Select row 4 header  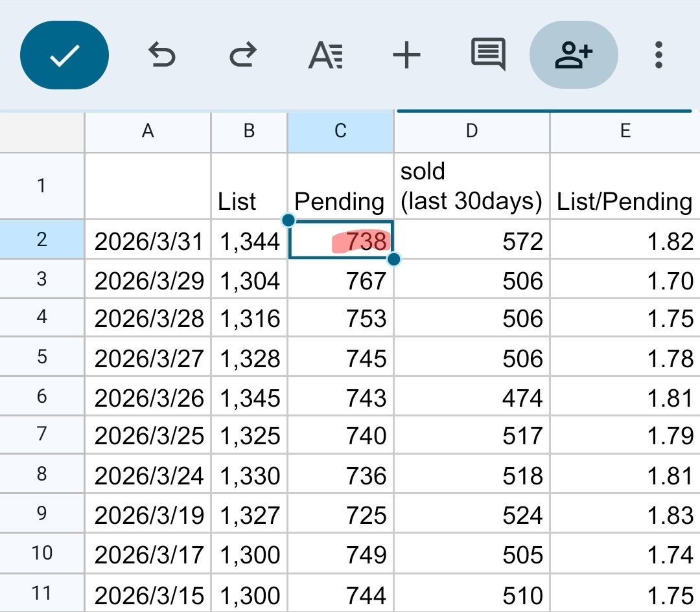(x=42, y=317)
